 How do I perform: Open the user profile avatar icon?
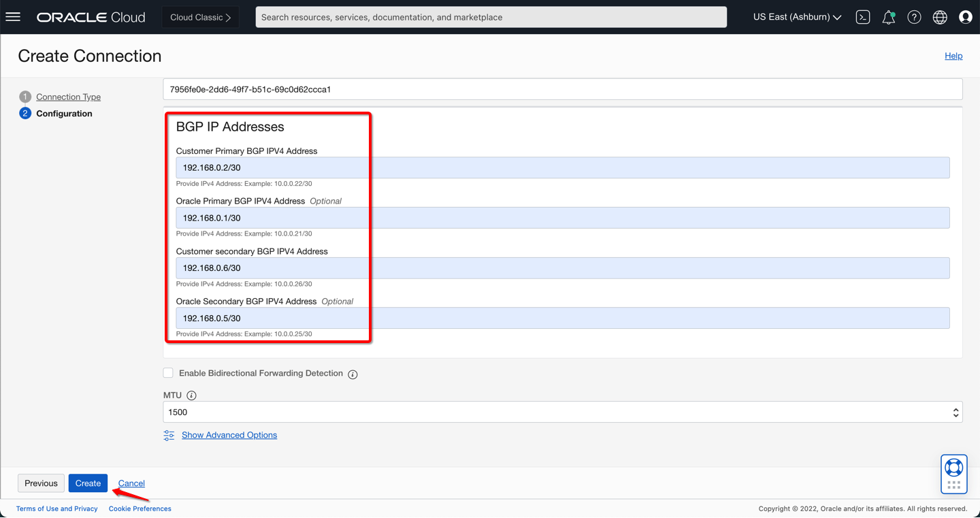pos(966,17)
